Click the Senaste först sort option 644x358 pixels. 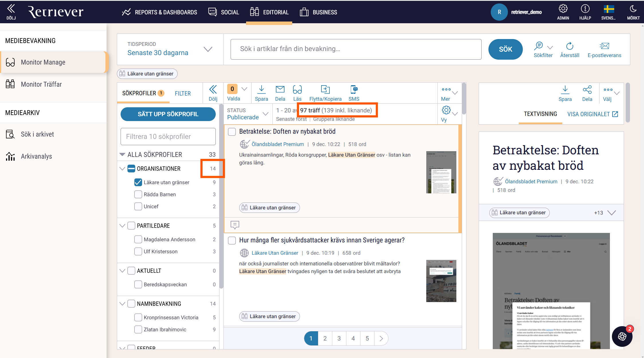tap(291, 119)
